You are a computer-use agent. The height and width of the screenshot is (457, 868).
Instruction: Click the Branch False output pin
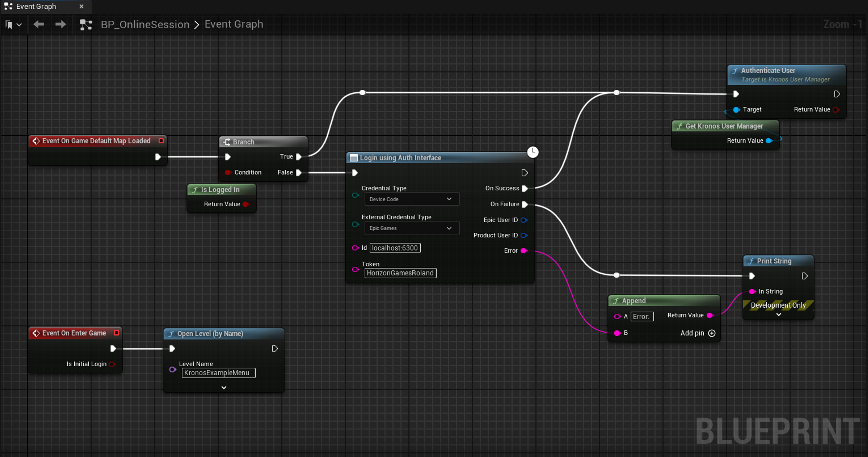coord(299,173)
